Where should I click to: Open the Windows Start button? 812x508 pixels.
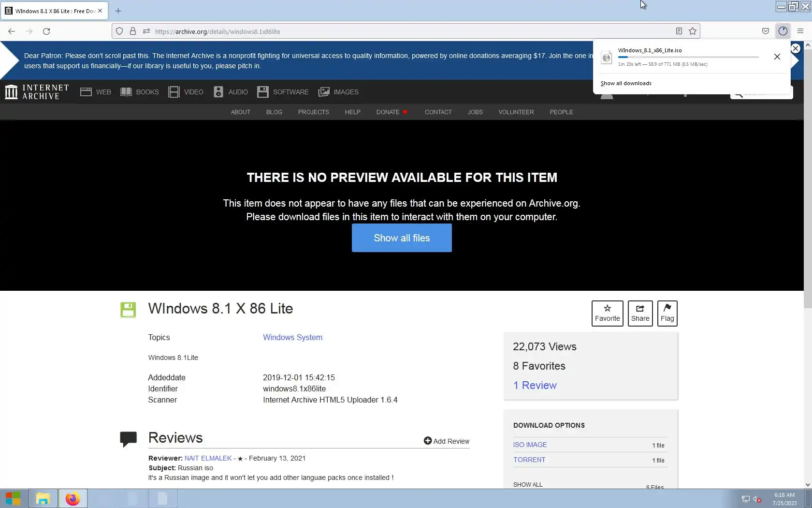13,498
